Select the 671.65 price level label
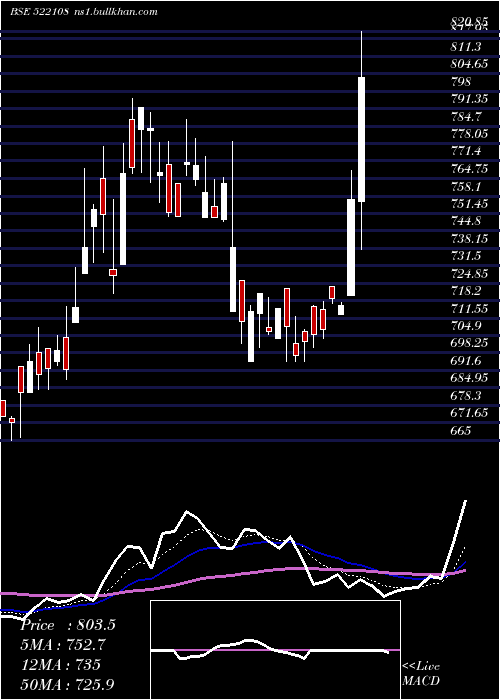 point(469,413)
